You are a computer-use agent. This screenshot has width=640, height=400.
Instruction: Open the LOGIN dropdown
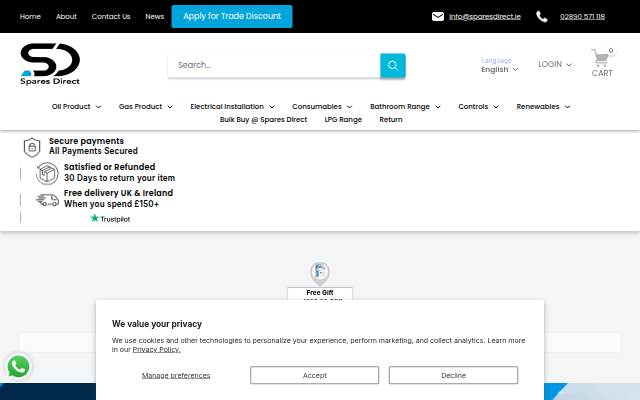click(555, 64)
